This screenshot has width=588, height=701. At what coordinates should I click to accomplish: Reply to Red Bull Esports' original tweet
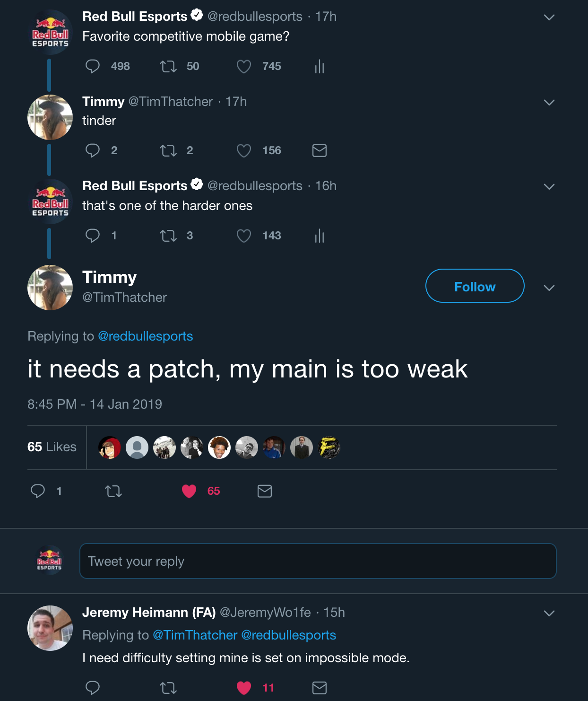point(93,66)
